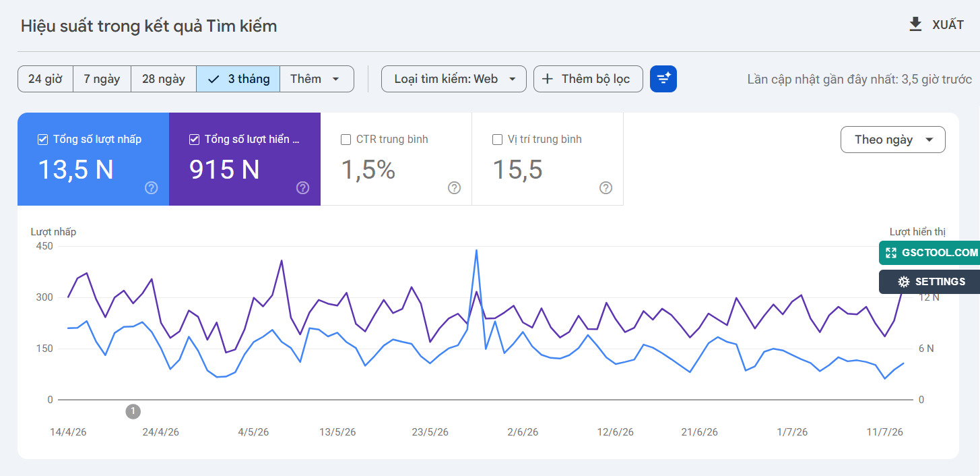Screen dimensions: 980x476
Task: Select the 28 ngày date range
Action: [164, 79]
